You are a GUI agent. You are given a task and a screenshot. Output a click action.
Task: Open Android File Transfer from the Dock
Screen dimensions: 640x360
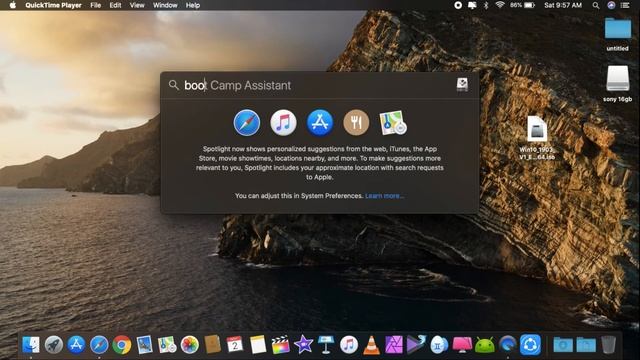[484, 345]
